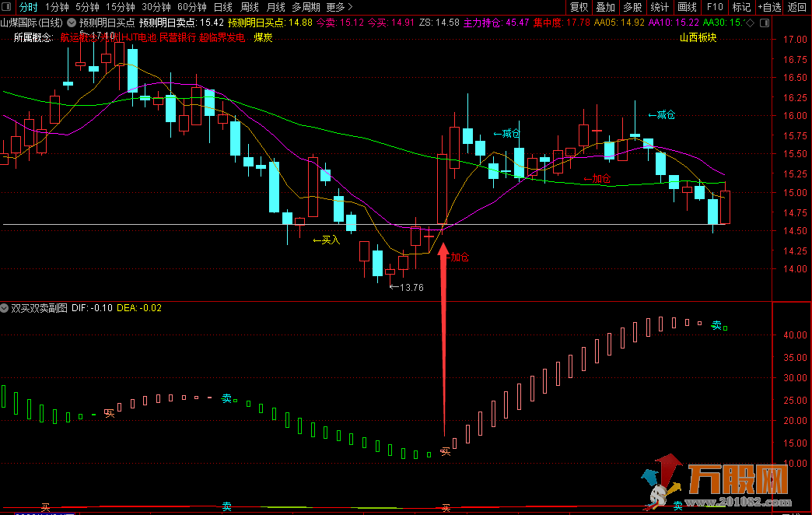
Task: Select the 15分钟 period tab
Action: coord(120,7)
